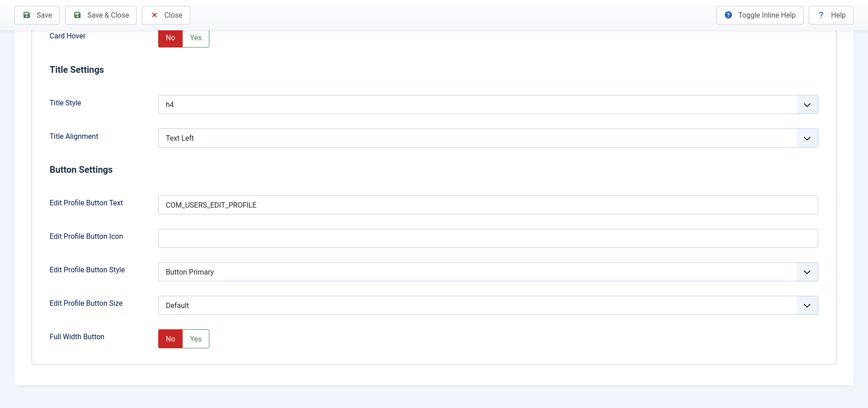Select No for Full Width Button
Viewport: 868px width, 408px height.
tap(170, 339)
